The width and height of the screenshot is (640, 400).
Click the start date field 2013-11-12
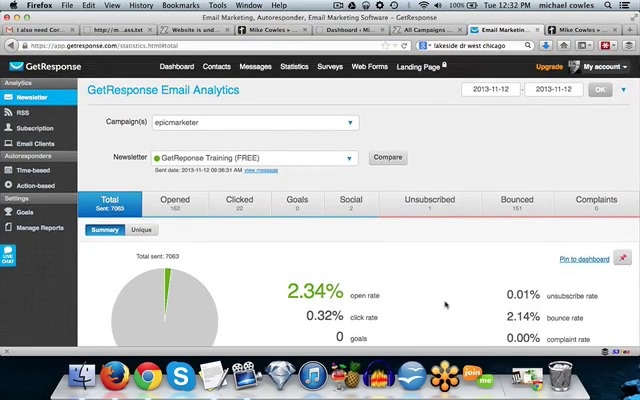pos(491,89)
